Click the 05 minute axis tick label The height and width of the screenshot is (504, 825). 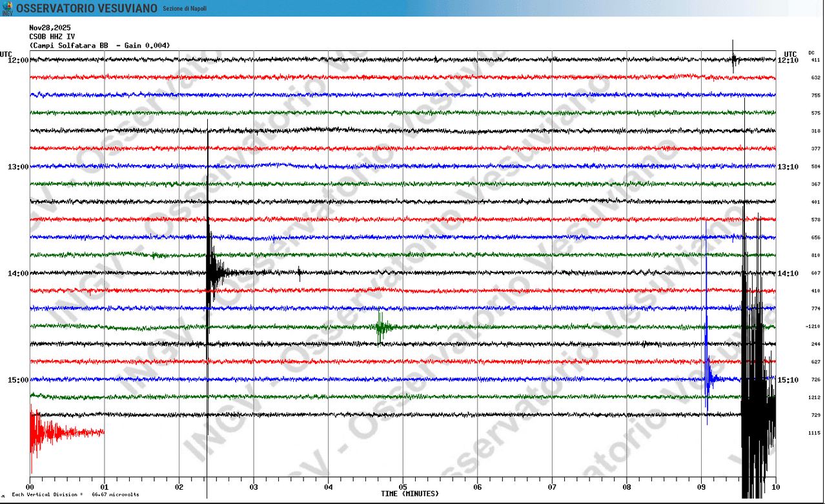click(x=403, y=487)
